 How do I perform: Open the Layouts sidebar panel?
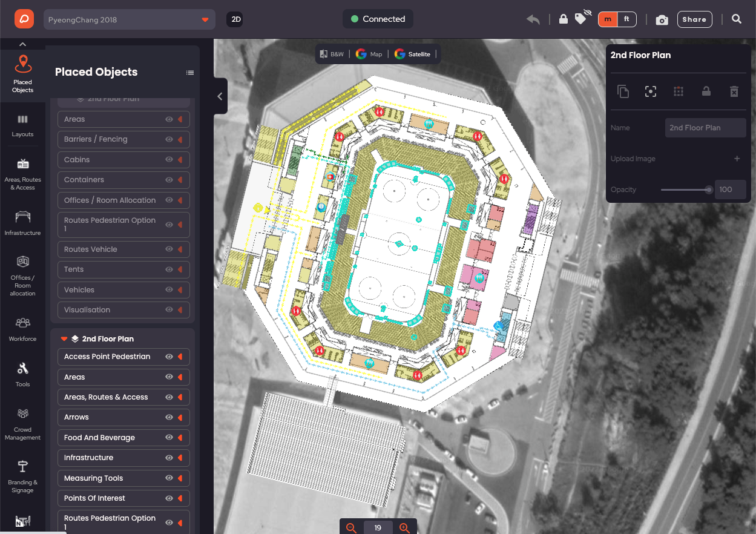[22, 125]
